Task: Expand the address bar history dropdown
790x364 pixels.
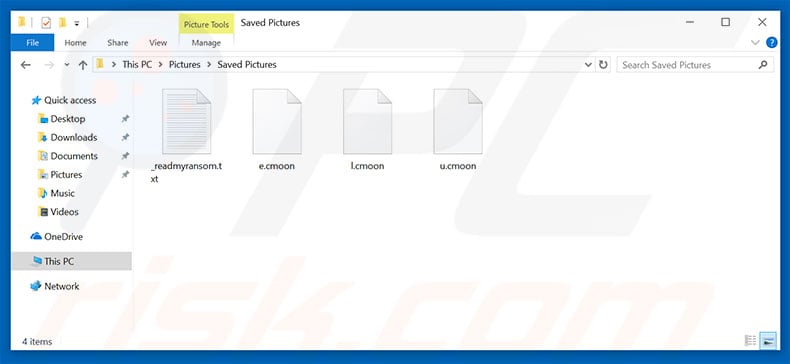Action: click(x=588, y=65)
